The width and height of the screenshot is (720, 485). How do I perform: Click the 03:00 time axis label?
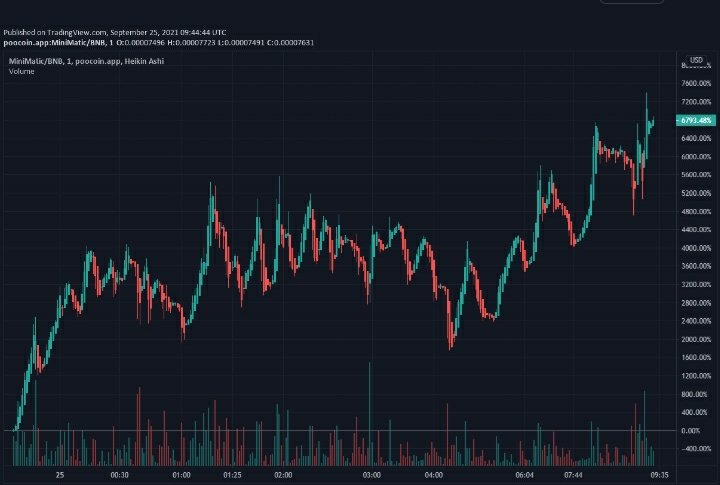[x=371, y=475]
